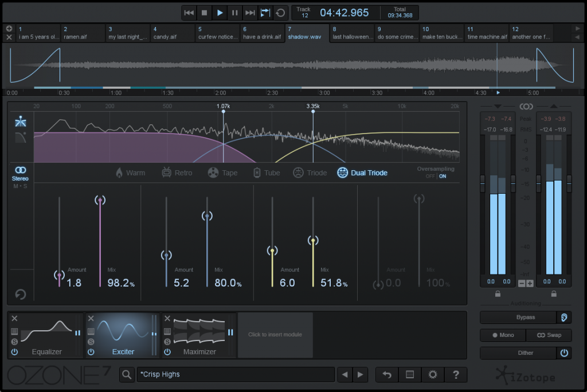Viewport: 587px width, 392px height.
Task: Choose the Tube exciter mode
Action: point(266,173)
